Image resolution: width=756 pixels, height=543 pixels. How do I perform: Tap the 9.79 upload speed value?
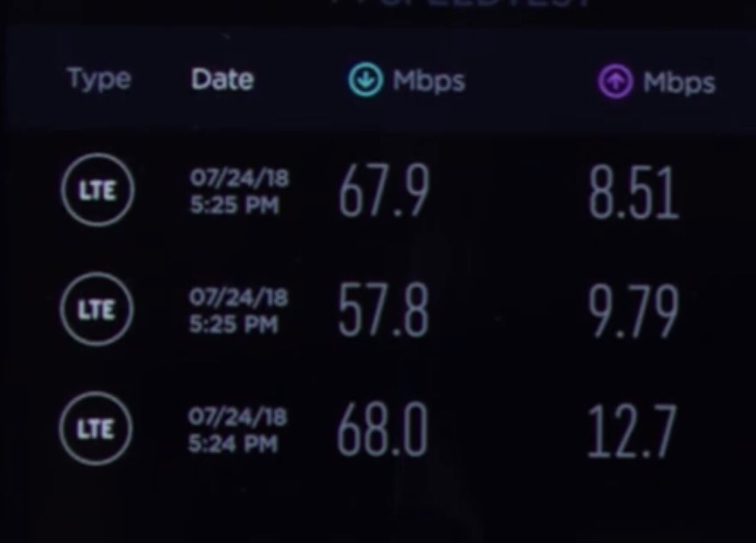(x=633, y=312)
